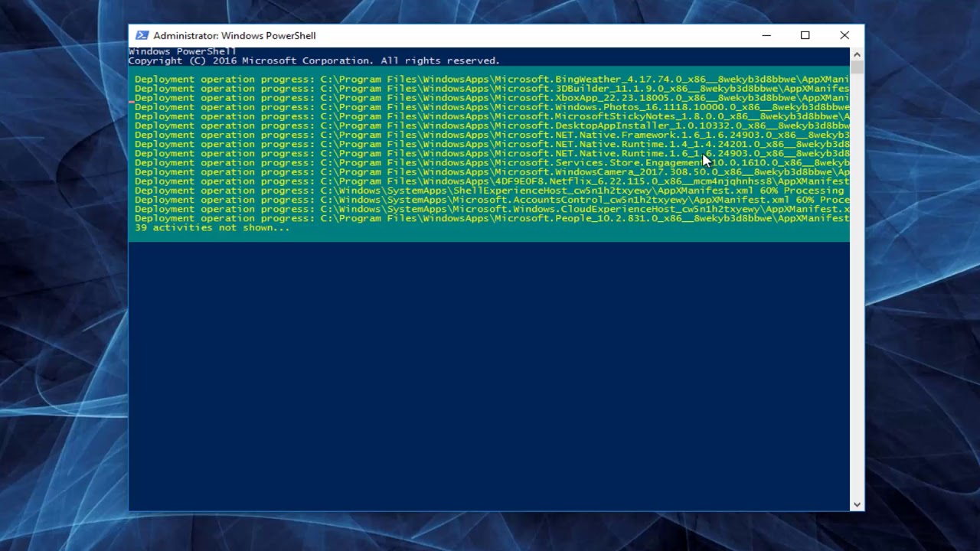
Task: Click the Microsoft.People deployment line
Action: [492, 218]
